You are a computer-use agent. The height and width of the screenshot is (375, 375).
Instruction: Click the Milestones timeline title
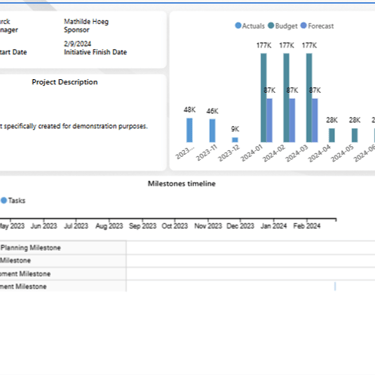182,184
